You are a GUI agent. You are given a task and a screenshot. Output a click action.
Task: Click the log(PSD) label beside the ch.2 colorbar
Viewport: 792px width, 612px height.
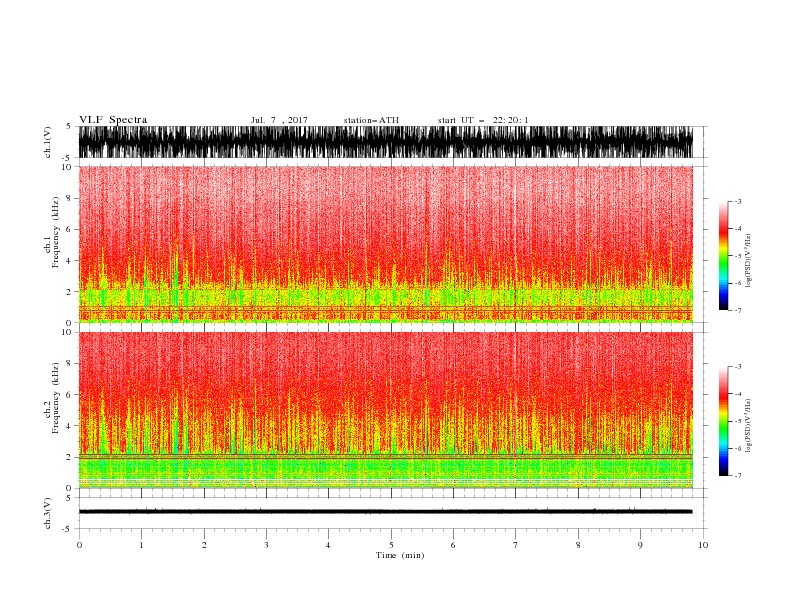tap(748, 426)
